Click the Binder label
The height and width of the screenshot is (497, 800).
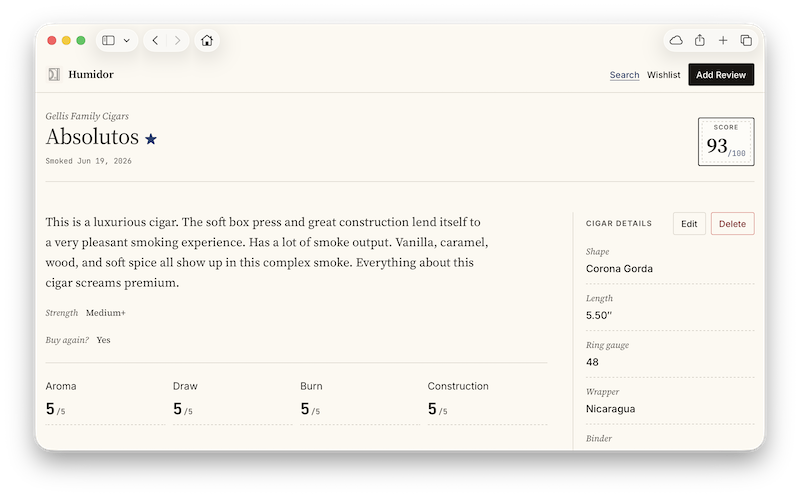coord(598,438)
